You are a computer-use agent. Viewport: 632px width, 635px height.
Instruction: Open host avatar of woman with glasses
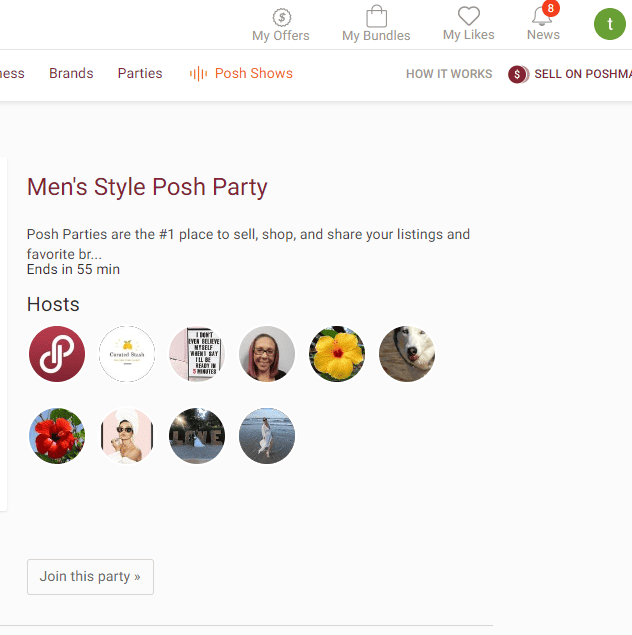point(267,354)
